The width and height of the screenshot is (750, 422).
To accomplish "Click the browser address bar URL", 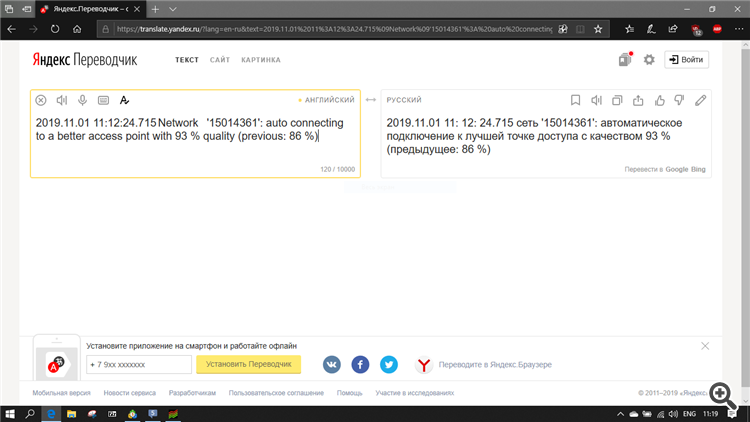I will (334, 29).
